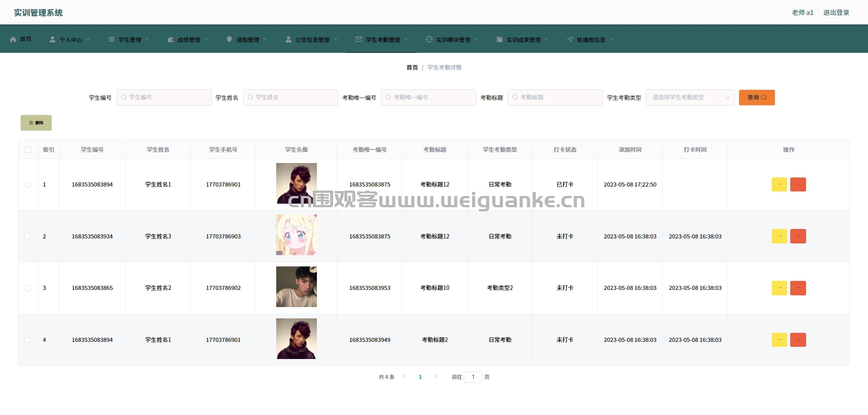Image resolution: width=868 pixels, height=415 pixels.
Task: Click the 学生编号 search input
Action: click(x=164, y=98)
